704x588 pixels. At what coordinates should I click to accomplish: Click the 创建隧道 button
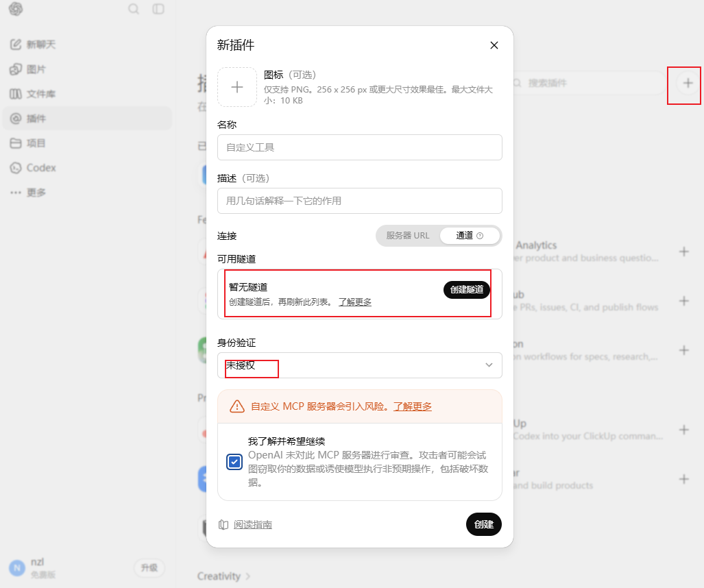point(467,289)
